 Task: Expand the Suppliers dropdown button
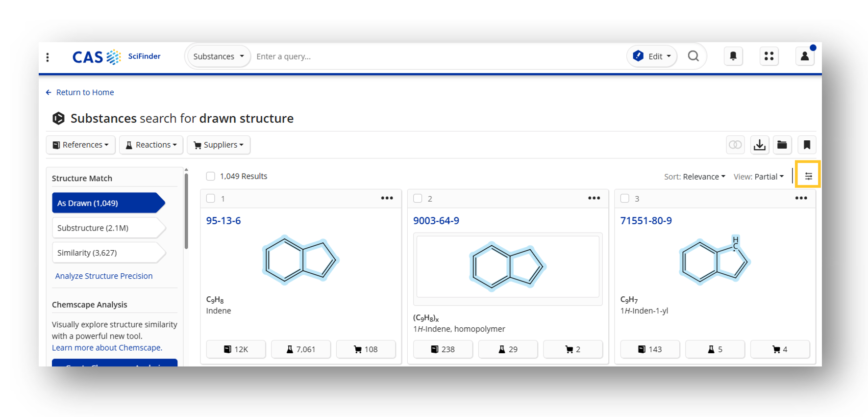[x=219, y=145]
